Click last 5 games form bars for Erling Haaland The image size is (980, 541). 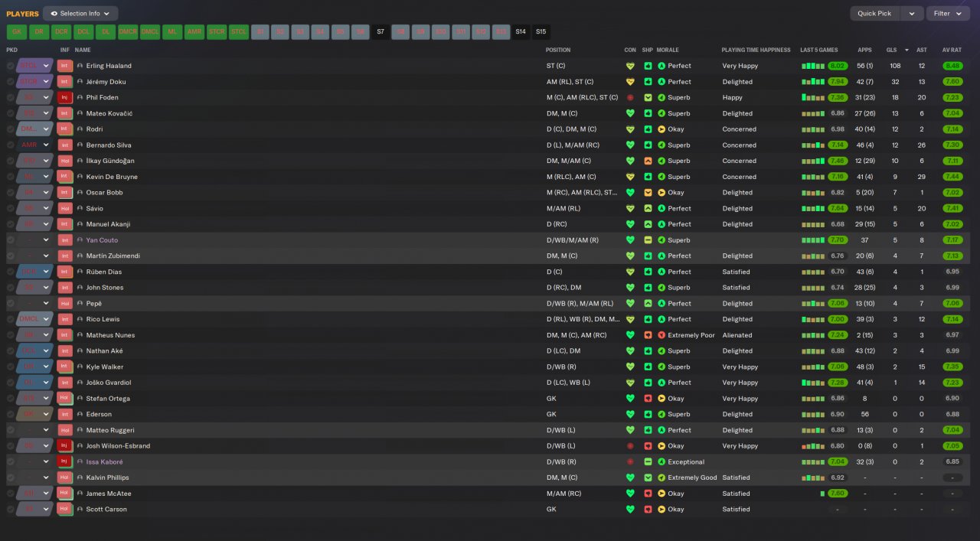(x=814, y=66)
